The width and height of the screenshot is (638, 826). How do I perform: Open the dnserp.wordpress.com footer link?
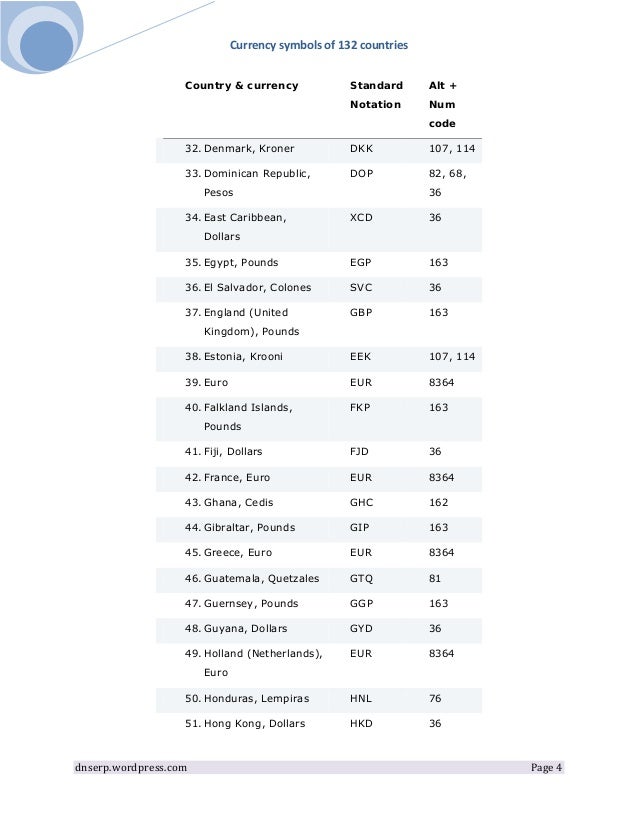tap(130, 768)
